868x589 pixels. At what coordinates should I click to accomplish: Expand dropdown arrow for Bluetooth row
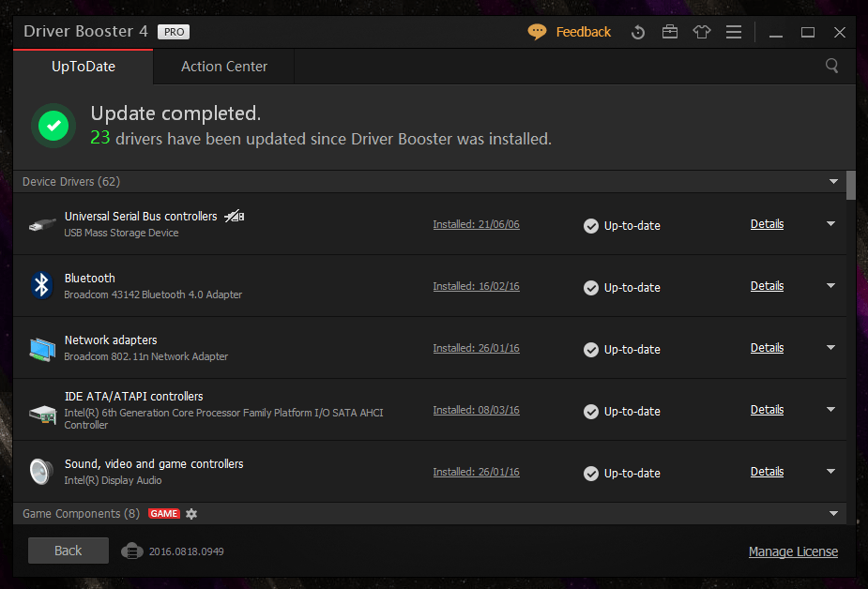830,286
